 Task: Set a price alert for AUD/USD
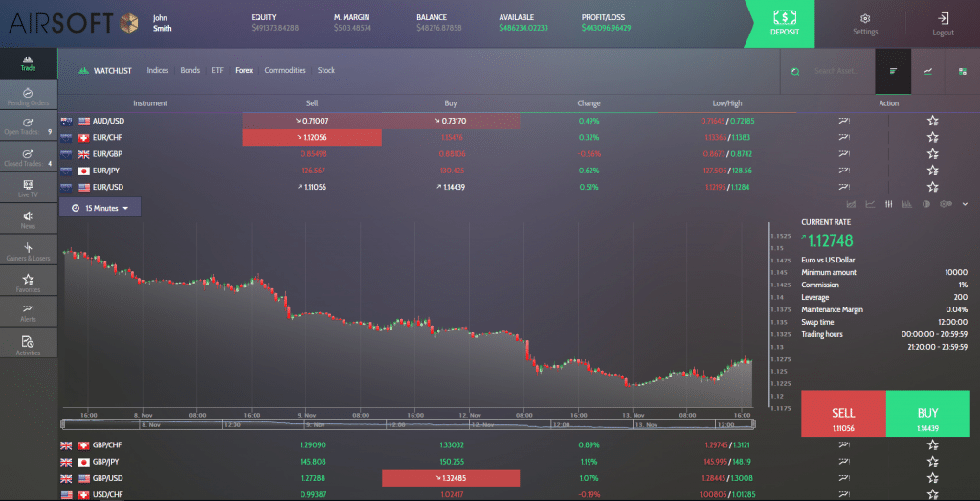[x=843, y=121]
